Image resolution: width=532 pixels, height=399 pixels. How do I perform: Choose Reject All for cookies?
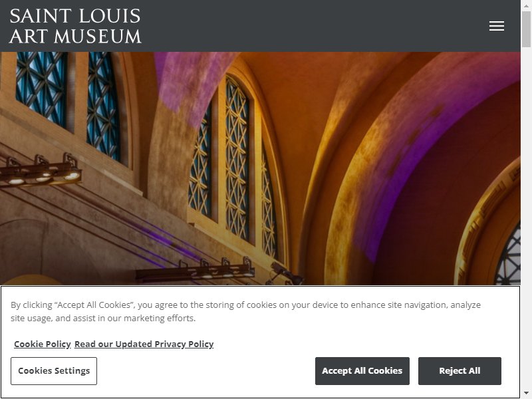[460, 371]
